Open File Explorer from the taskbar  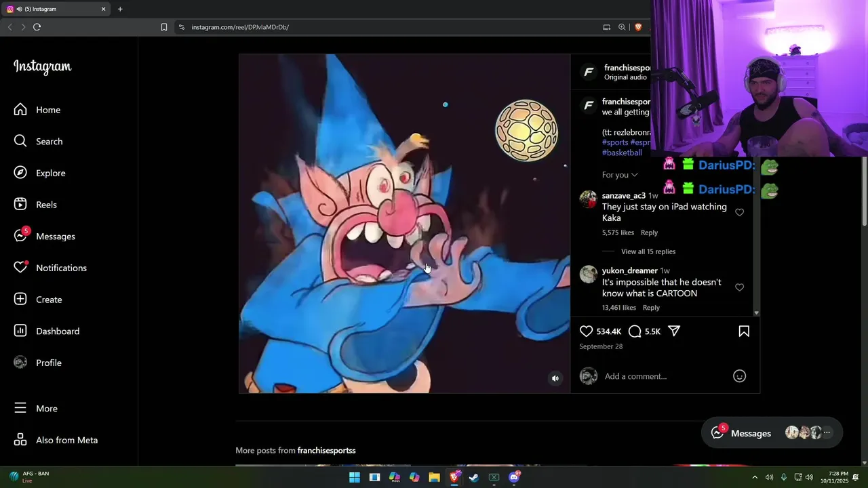point(434,477)
